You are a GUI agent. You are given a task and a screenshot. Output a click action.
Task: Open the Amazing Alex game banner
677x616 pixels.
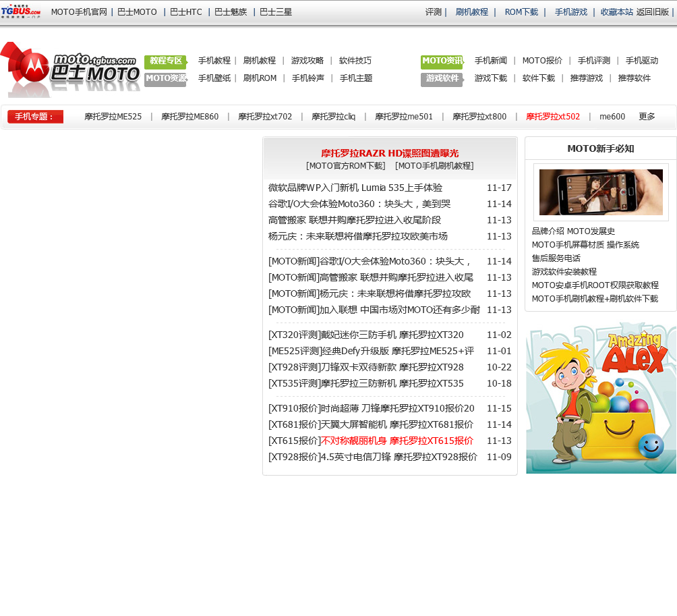click(601, 398)
